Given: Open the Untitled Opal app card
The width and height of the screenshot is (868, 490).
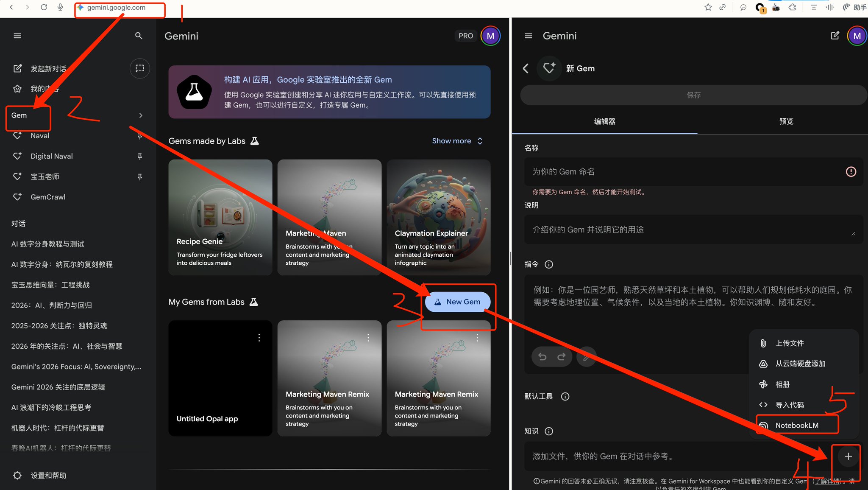Looking at the screenshot, I should tap(220, 378).
